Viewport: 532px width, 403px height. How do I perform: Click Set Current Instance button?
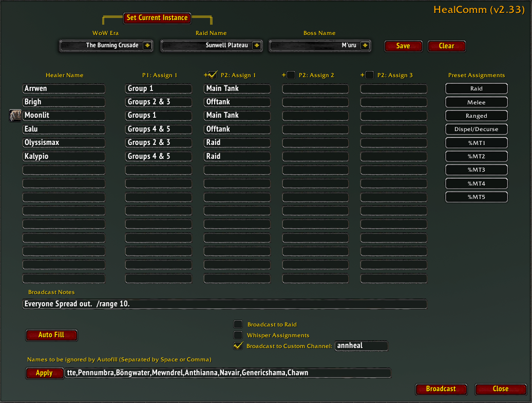pos(157,17)
